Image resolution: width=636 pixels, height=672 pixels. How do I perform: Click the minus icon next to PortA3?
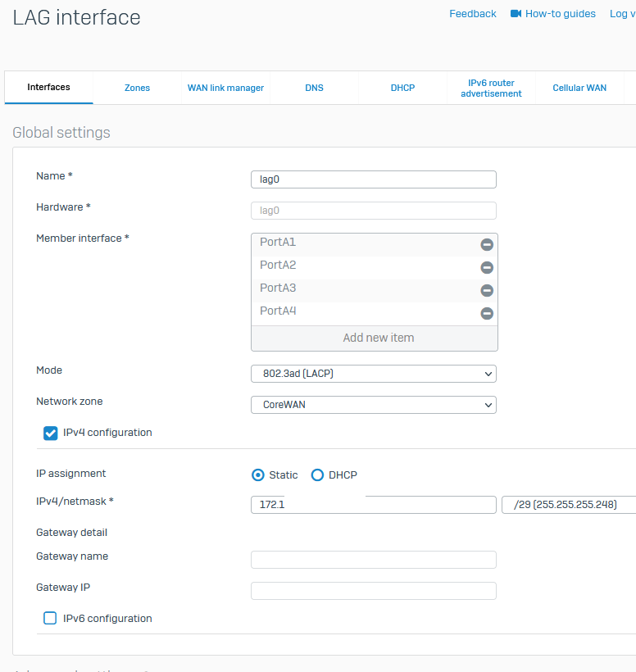tap(487, 290)
